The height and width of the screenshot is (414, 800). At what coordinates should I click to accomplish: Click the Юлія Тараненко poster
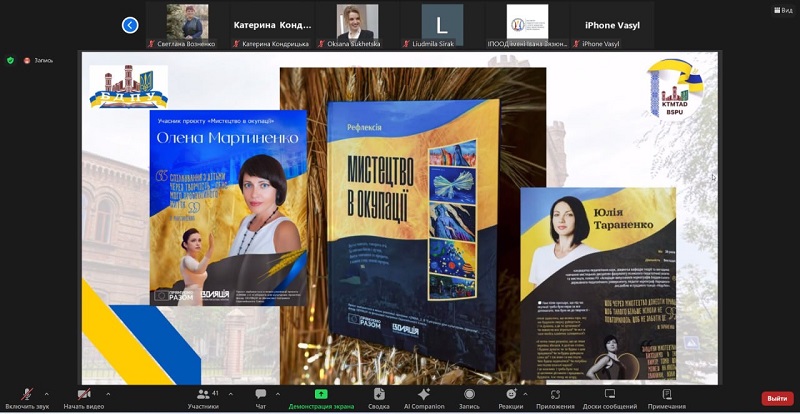[598, 283]
